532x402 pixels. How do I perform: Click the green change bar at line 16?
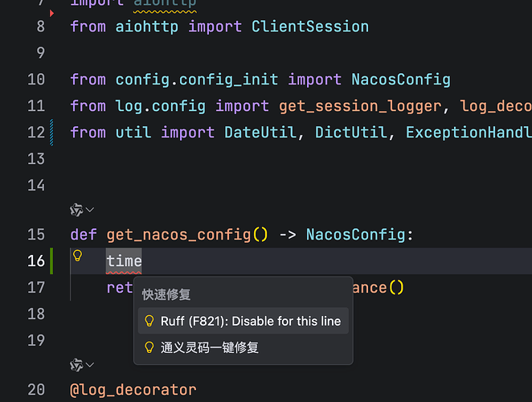click(53, 260)
